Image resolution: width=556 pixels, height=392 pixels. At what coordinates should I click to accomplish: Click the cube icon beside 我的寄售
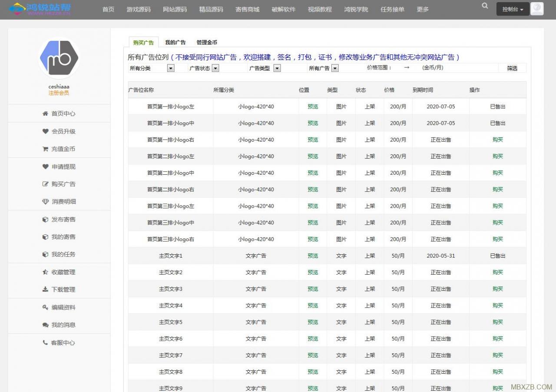45,237
